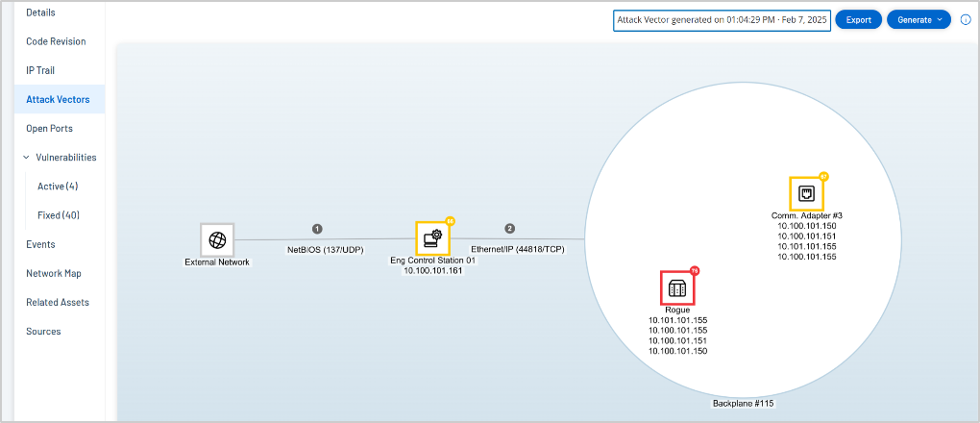Click Rogue's first IP 10.101.101.155
Viewport: 980px width, 423px height.
(x=677, y=320)
